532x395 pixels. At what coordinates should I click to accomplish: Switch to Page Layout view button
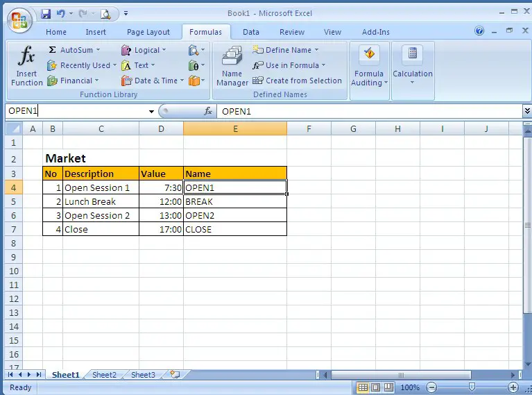(x=375, y=387)
